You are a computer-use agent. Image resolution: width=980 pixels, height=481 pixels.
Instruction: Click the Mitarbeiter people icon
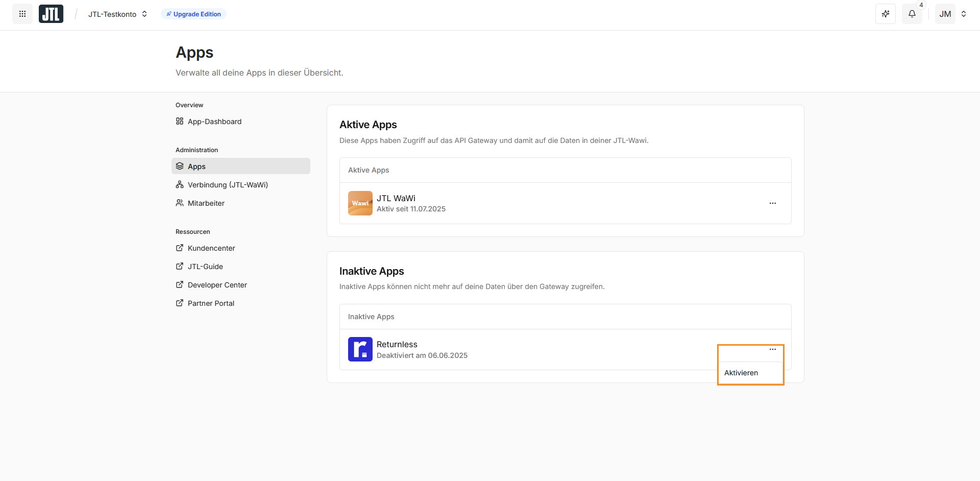[180, 203]
